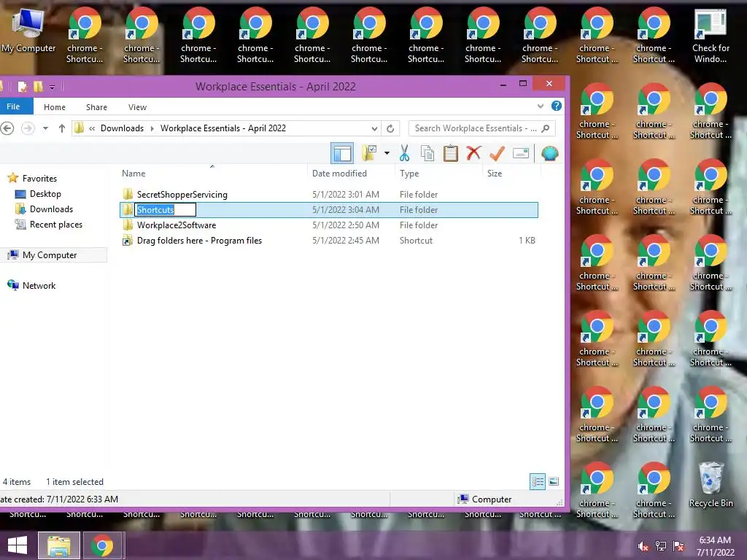The height and width of the screenshot is (560, 747).
Task: Click Downloads in the address breadcrumb
Action: pos(122,128)
